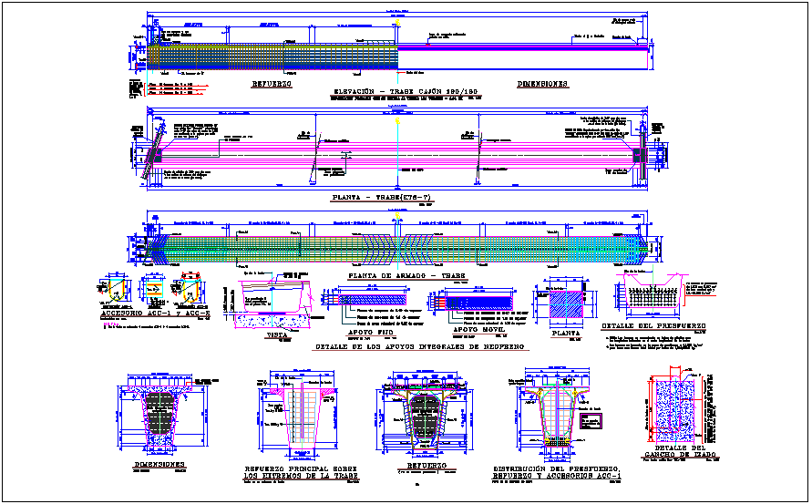Click the yellow reinforcement grid in the elevation view
The width and height of the screenshot is (812, 504).
[273, 57]
